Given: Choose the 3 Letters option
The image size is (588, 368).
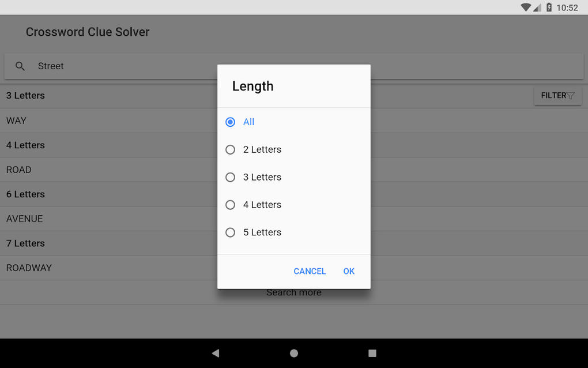Looking at the screenshot, I should coord(231,177).
